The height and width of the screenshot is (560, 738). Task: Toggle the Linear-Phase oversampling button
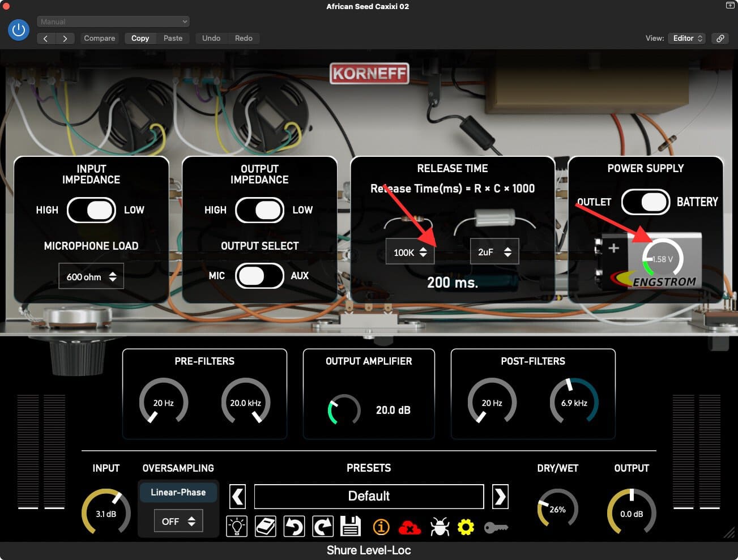click(178, 492)
